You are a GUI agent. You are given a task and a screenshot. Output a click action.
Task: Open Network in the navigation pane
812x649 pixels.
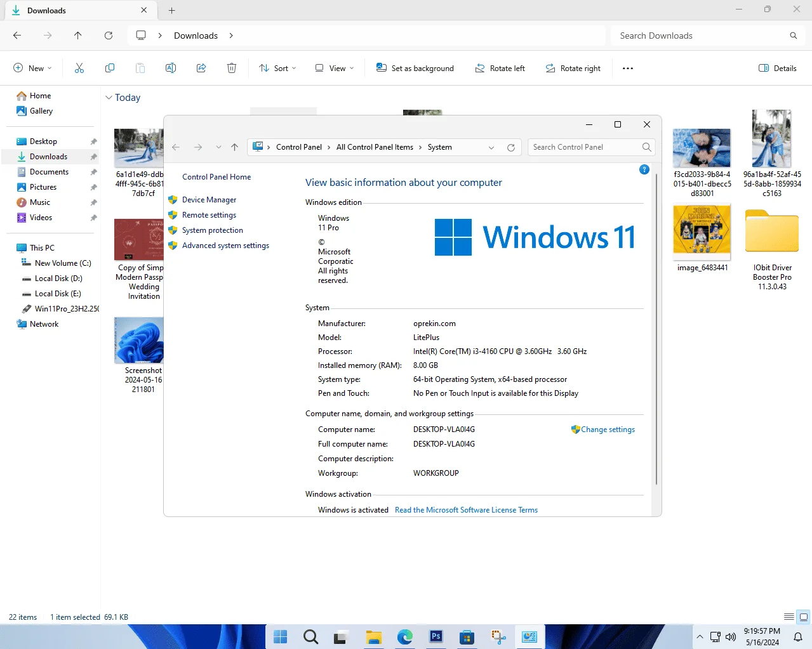tap(44, 324)
